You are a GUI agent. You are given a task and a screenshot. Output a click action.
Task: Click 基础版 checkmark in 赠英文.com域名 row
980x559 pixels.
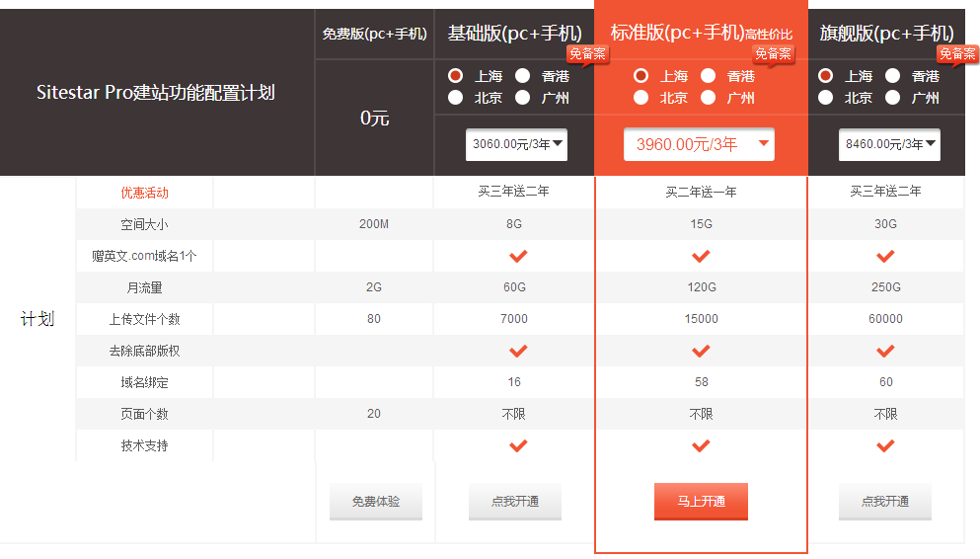(518, 256)
